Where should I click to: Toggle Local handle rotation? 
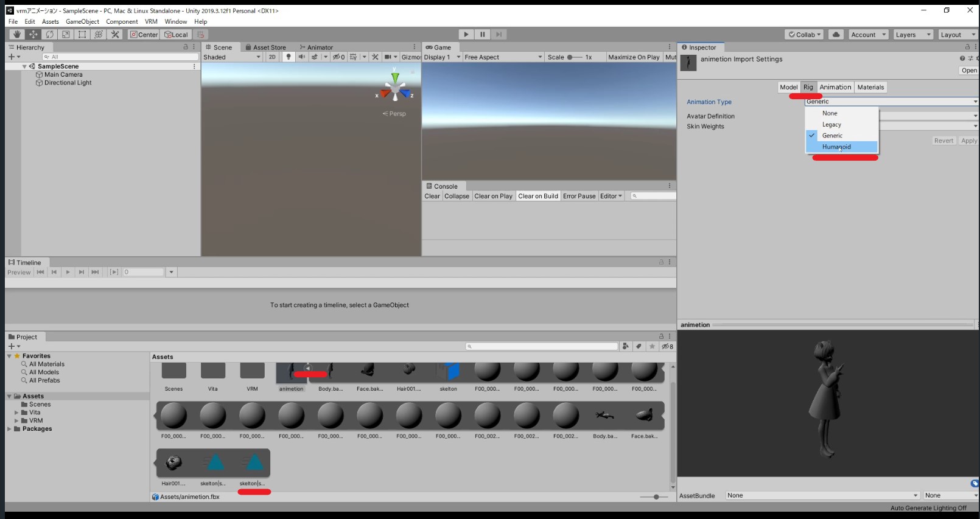(177, 35)
